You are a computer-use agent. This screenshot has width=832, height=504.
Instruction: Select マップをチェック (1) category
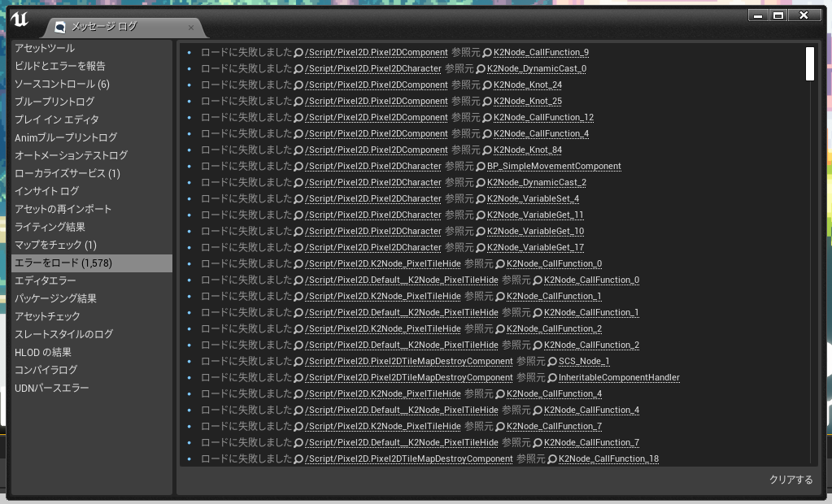click(x=92, y=245)
